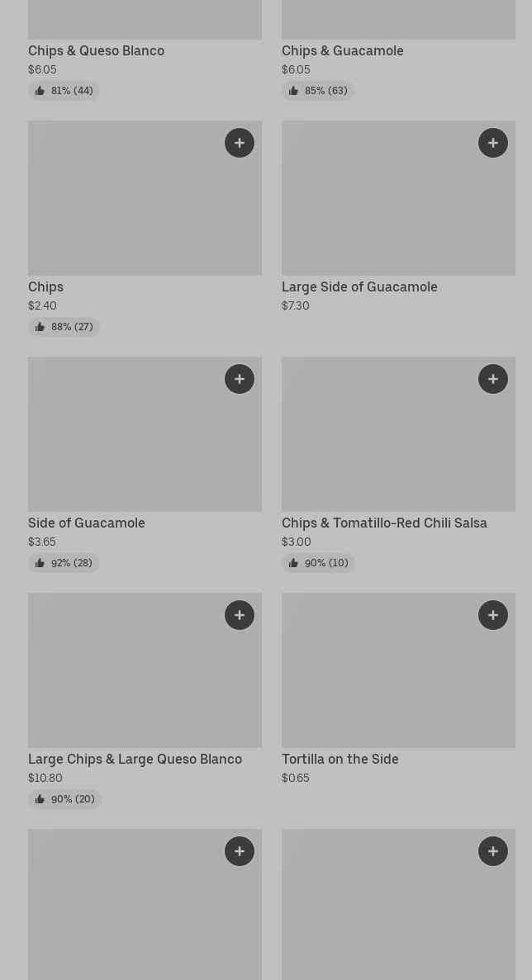Add Chips & Tomatillo-Red Chili Salsa to cart
The width and height of the screenshot is (532, 980).
tap(493, 379)
